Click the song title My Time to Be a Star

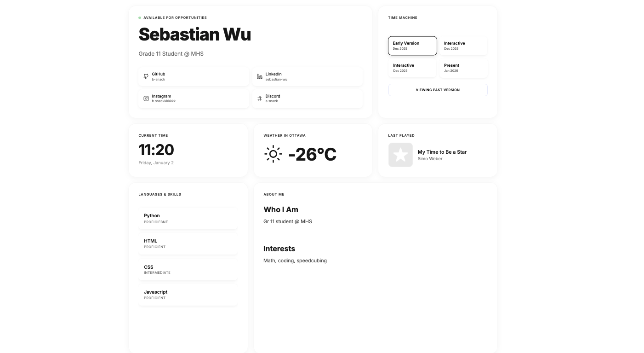coord(442,152)
